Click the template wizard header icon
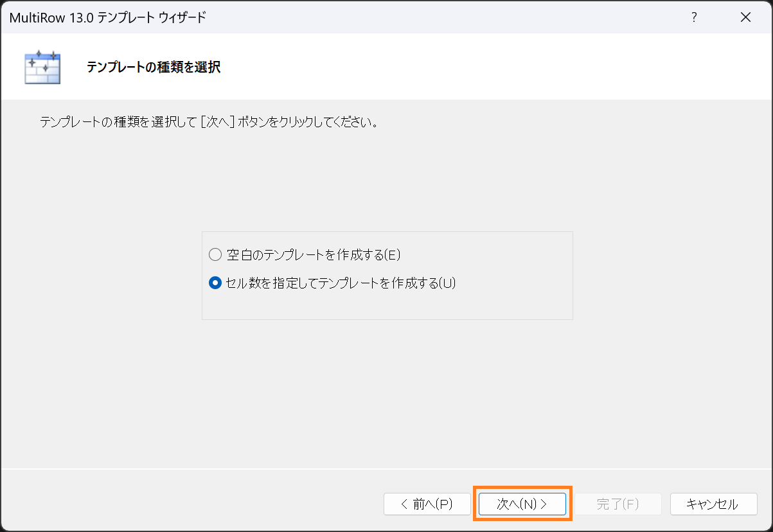Screen dimensions: 773x532 pyautogui.click(x=42, y=67)
